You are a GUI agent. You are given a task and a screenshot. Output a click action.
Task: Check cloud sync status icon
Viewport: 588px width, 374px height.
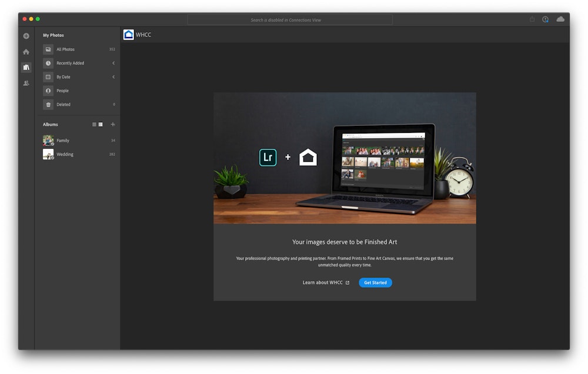(560, 19)
